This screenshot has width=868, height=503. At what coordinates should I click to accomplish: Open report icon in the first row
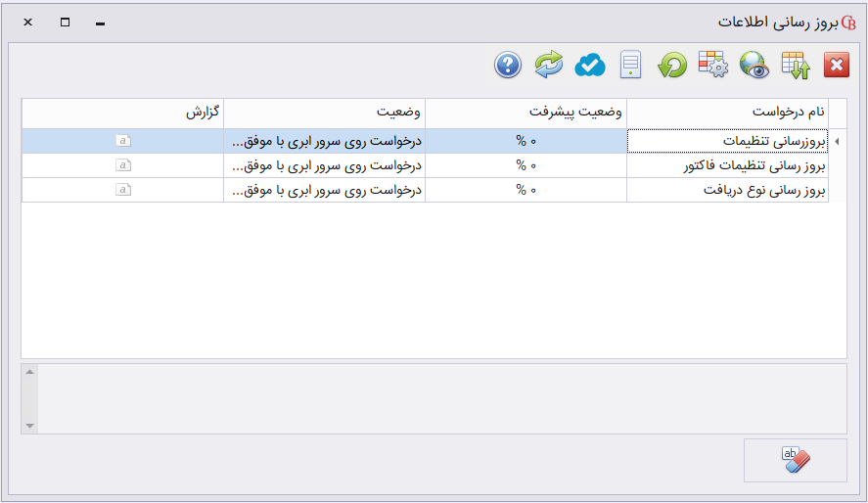point(122,141)
